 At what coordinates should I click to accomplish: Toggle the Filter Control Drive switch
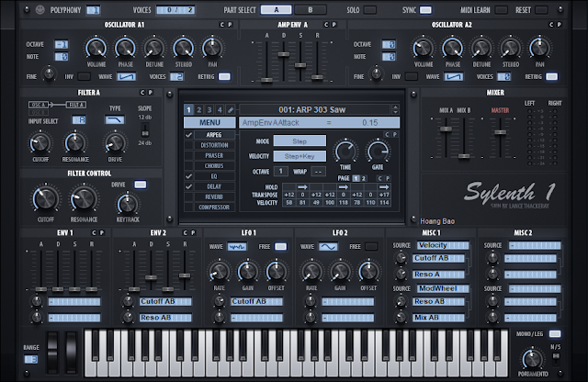click(141, 185)
